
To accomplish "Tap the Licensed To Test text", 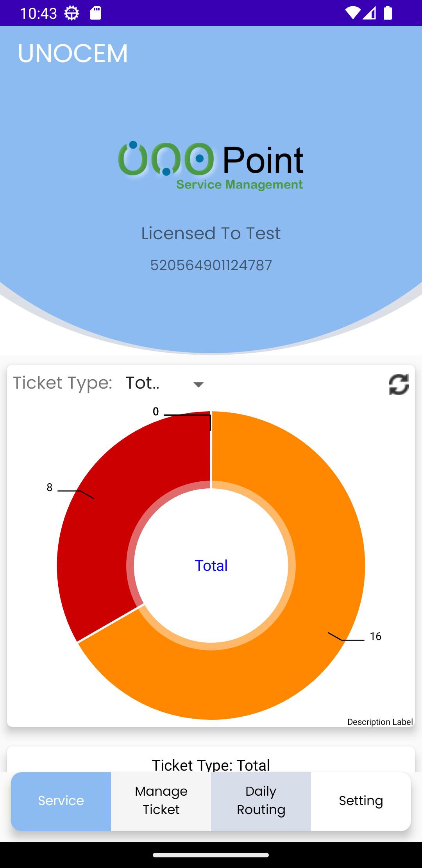I will [x=211, y=233].
